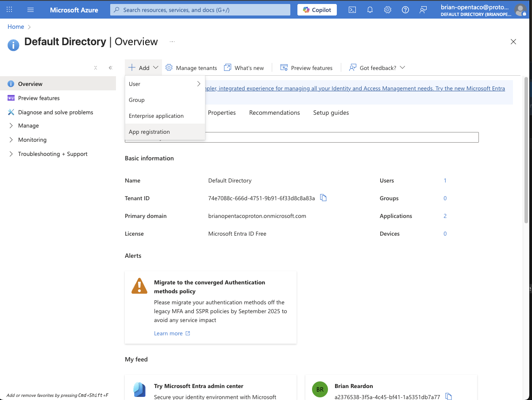Click Manage tenants in the toolbar
The image size is (532, 400).
(x=191, y=68)
